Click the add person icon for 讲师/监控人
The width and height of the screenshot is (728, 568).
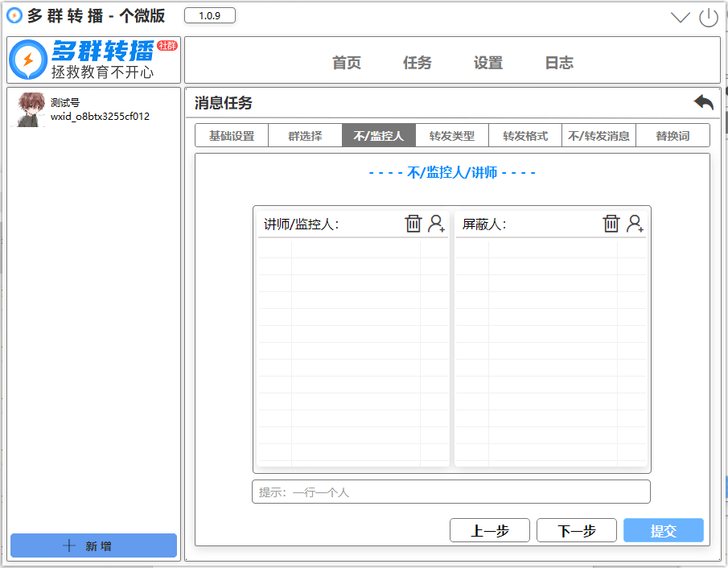point(436,224)
